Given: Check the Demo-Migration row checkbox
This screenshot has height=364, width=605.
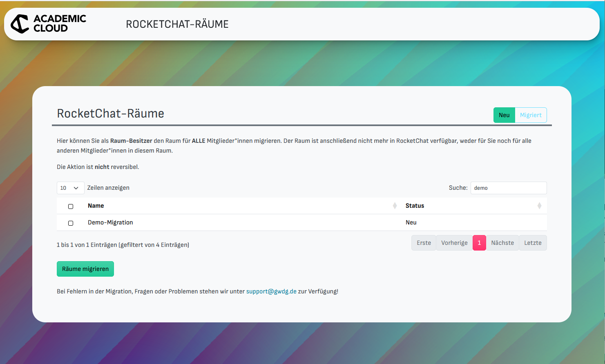Looking at the screenshot, I should (x=71, y=223).
